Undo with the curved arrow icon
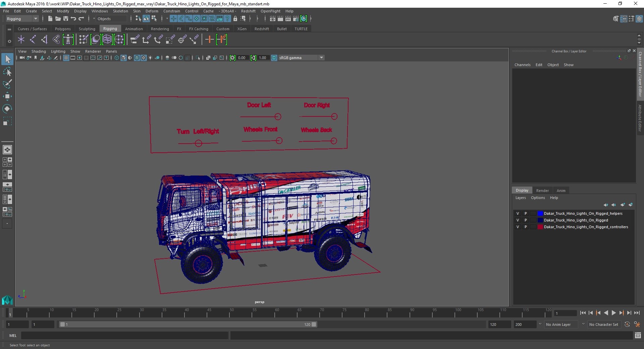Image resolution: width=644 pixels, height=349 pixels. [x=73, y=19]
